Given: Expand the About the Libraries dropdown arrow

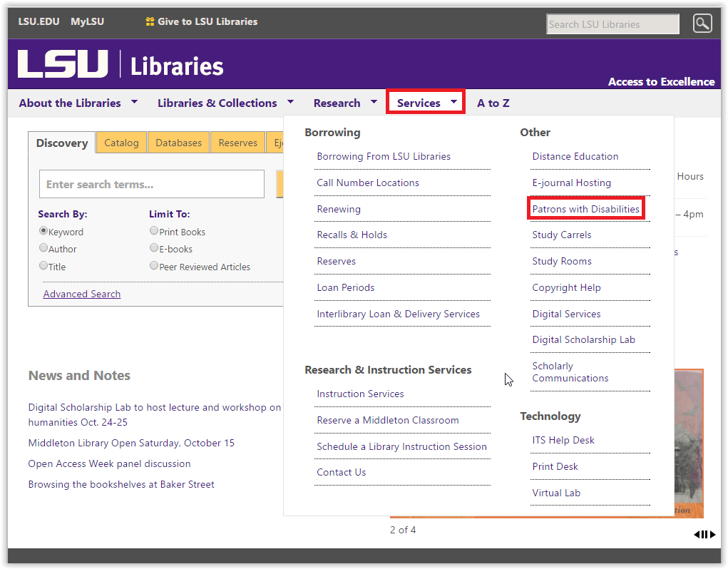Looking at the screenshot, I should [x=134, y=101].
